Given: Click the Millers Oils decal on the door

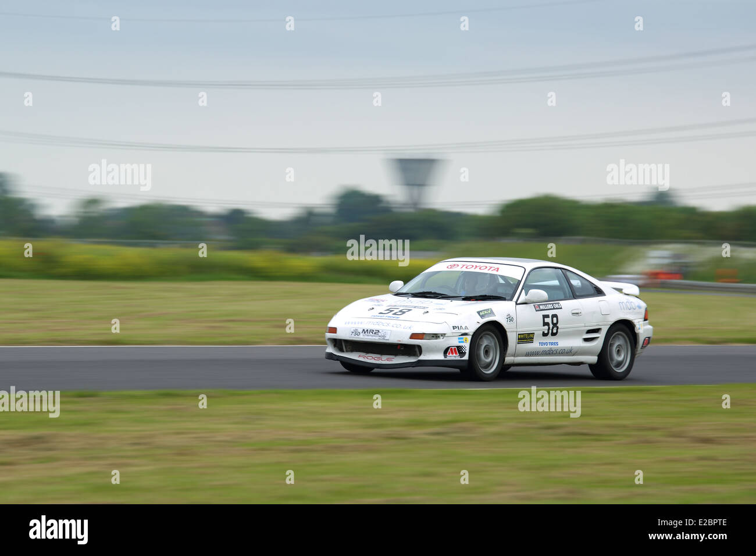Looking at the screenshot, I should pos(547,306).
